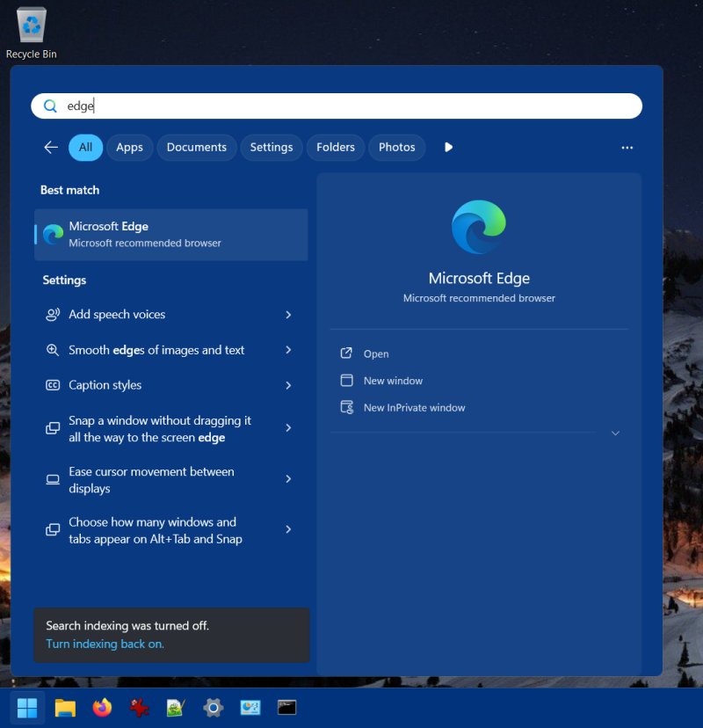Launch the terminal icon in the taskbar
Viewport: 703px width, 728px height.
(x=286, y=707)
